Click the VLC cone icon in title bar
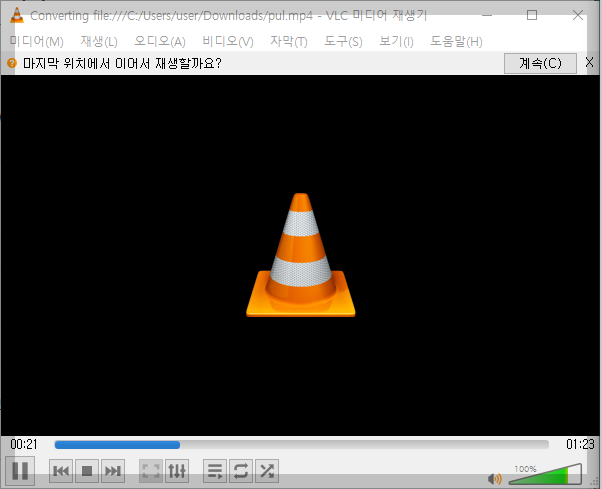The image size is (602, 489). pyautogui.click(x=17, y=15)
